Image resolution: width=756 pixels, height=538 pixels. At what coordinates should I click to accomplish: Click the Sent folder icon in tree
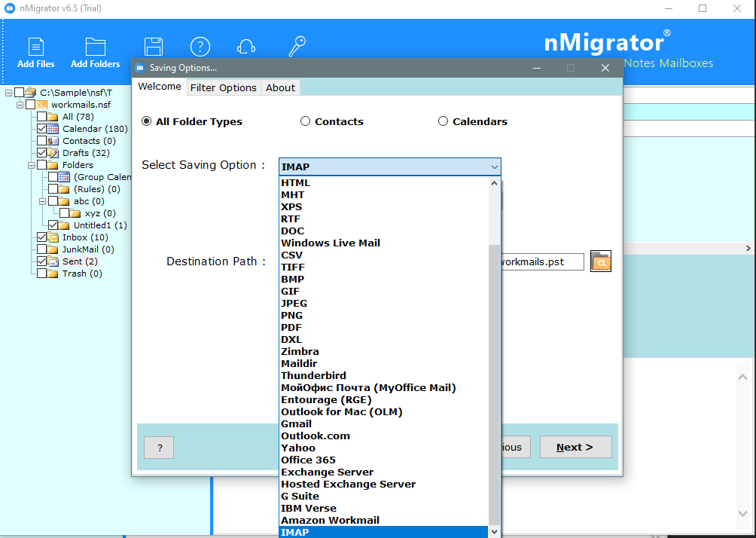click(53, 261)
